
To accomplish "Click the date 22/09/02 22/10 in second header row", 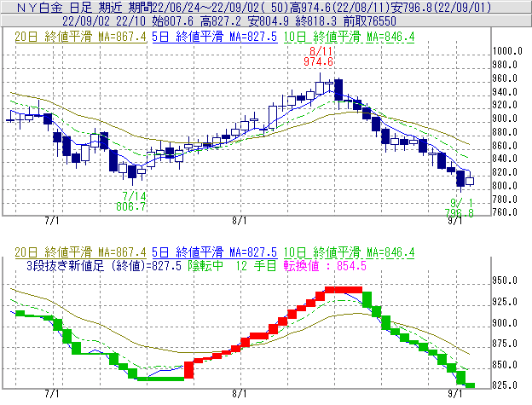I will [x=103, y=21].
